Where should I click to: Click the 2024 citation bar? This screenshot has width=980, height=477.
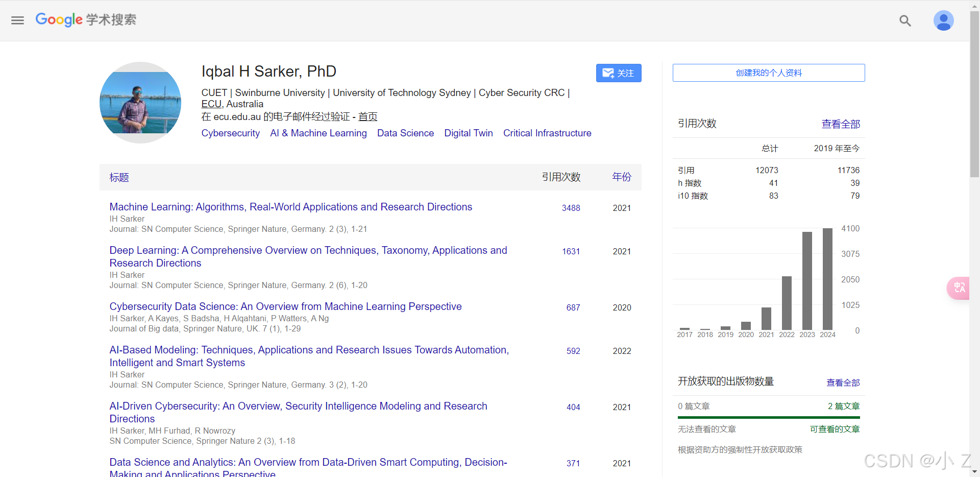click(827, 279)
